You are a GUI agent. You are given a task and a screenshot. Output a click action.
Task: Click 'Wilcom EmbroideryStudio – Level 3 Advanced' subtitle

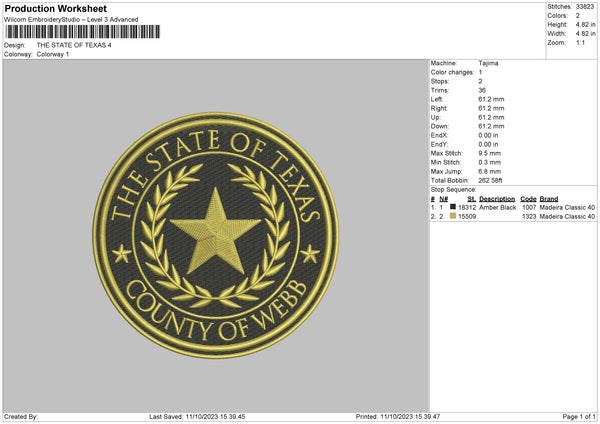point(71,20)
